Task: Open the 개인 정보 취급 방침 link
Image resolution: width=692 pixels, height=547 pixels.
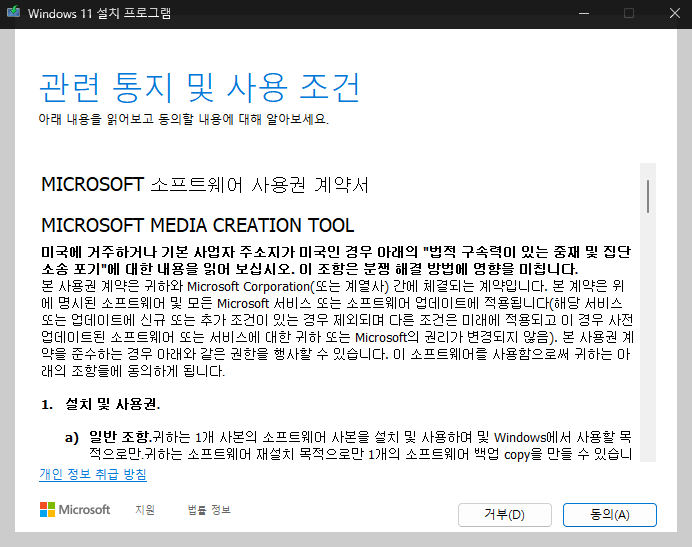Action: [93, 474]
